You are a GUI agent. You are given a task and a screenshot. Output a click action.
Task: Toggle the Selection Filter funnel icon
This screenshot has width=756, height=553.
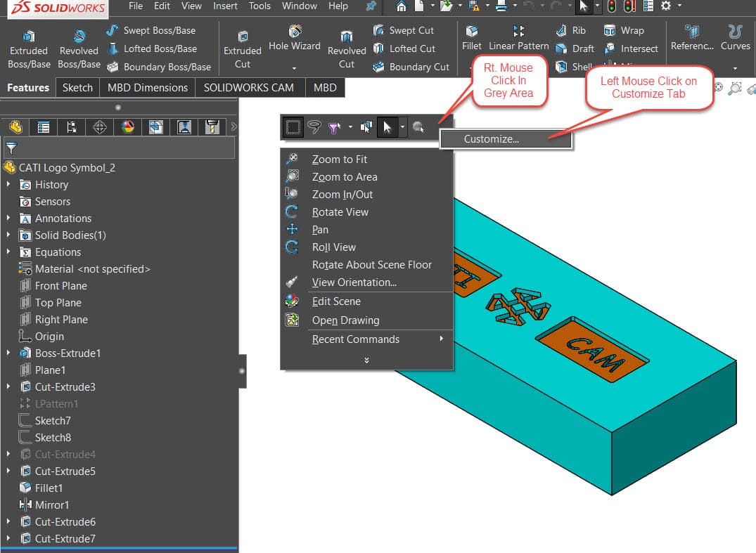coord(333,127)
